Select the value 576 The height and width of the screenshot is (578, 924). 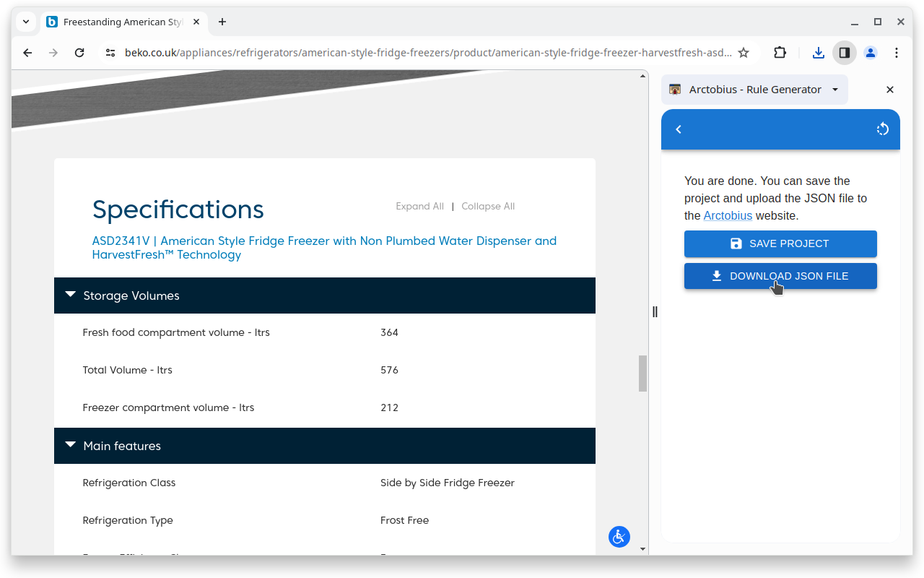point(389,370)
